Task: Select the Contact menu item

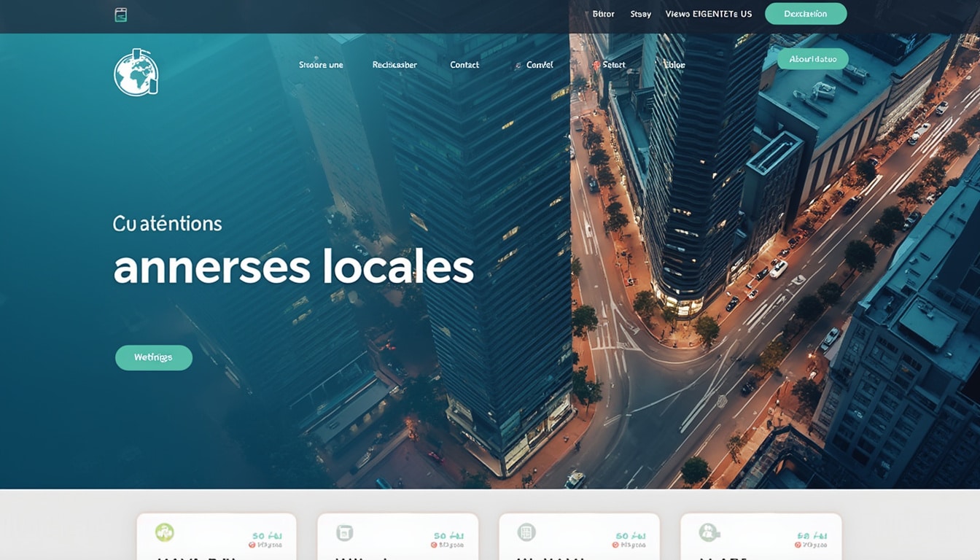Action: [x=464, y=65]
